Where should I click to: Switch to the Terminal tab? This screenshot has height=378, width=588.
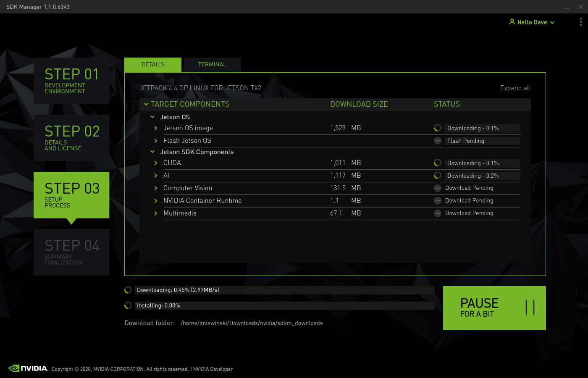pos(212,65)
